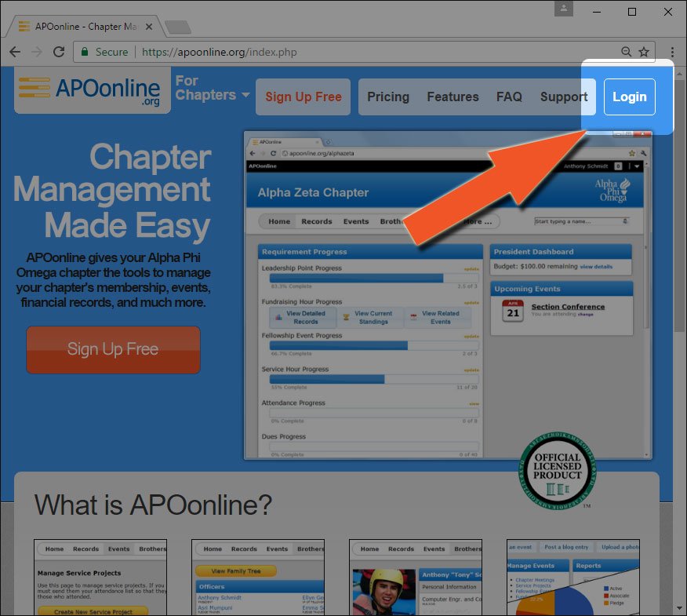Click the browser back arrow
Screen dimensions: 687x616
click(x=15, y=52)
